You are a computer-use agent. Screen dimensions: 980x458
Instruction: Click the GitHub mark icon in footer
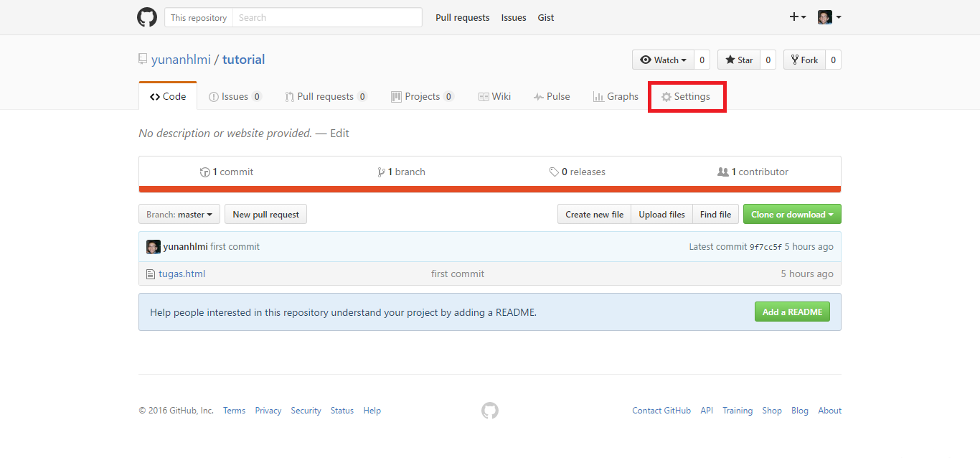[490, 411]
